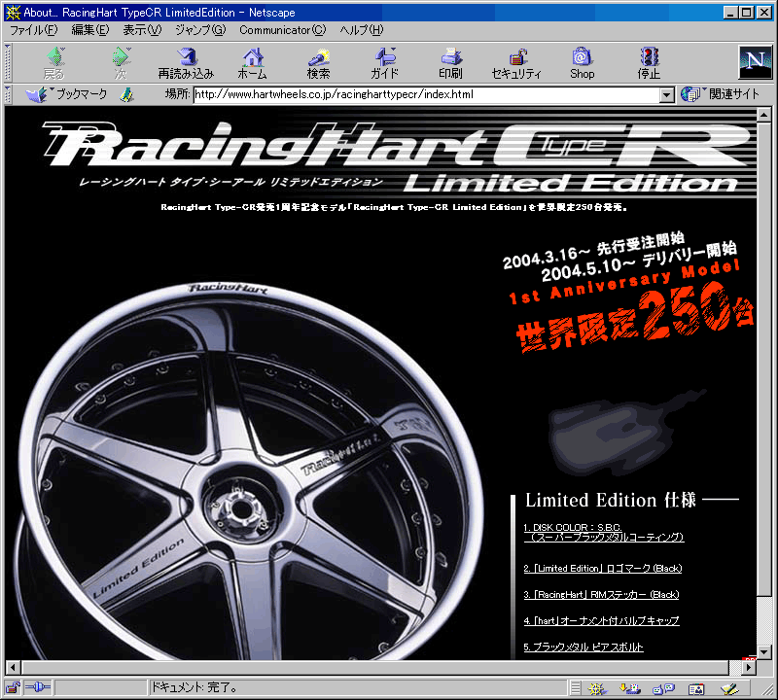Viewport: 778px width, 700px height.
Task: Open the 関連サイト related sites button
Action: [x=720, y=93]
